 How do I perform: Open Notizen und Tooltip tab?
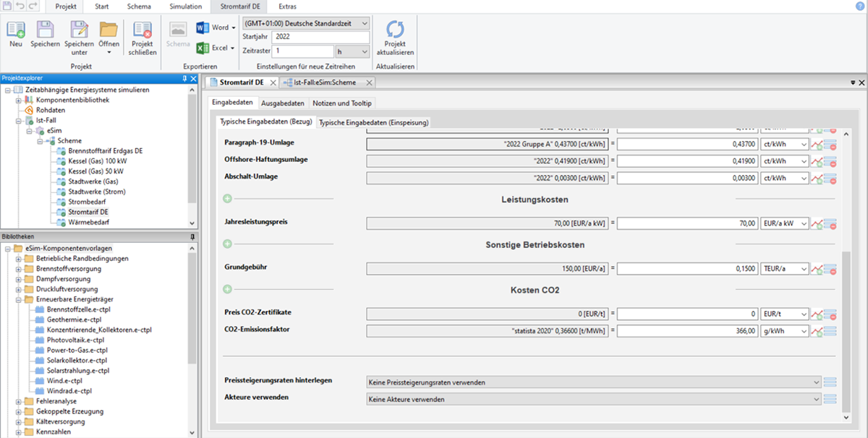tap(343, 103)
